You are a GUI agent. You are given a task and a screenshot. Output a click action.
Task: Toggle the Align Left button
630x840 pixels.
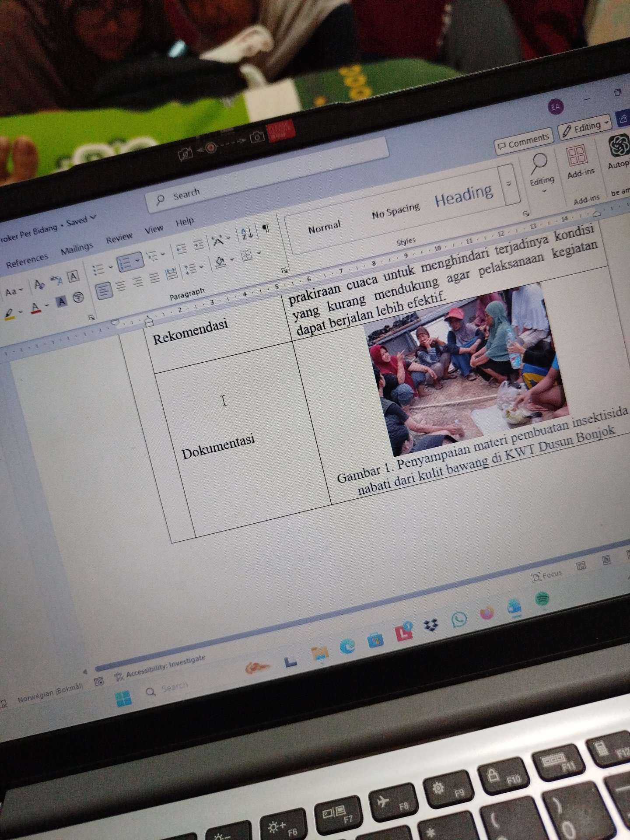pyautogui.click(x=104, y=290)
